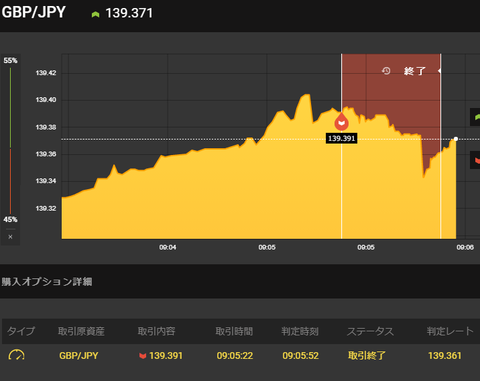The height and width of the screenshot is (381, 480).
Task: Click the 139.42 axis label
Action: (46, 73)
